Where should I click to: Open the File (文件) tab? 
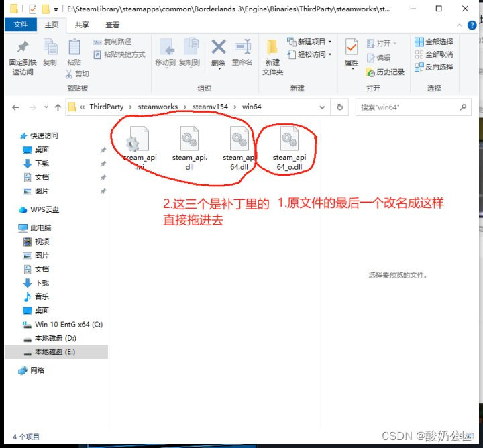21,25
